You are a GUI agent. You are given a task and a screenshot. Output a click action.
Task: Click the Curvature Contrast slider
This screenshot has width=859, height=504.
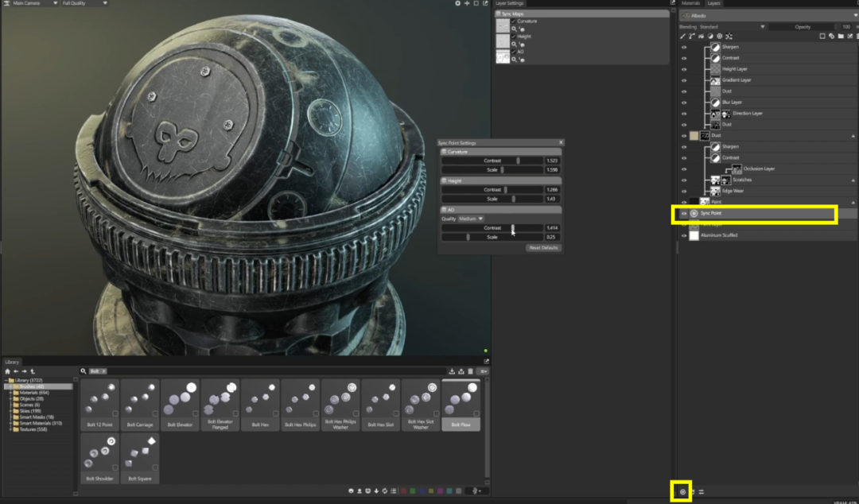point(492,161)
